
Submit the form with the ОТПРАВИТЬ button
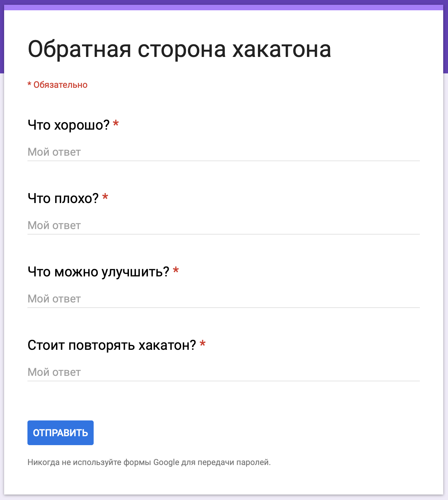[x=60, y=433]
